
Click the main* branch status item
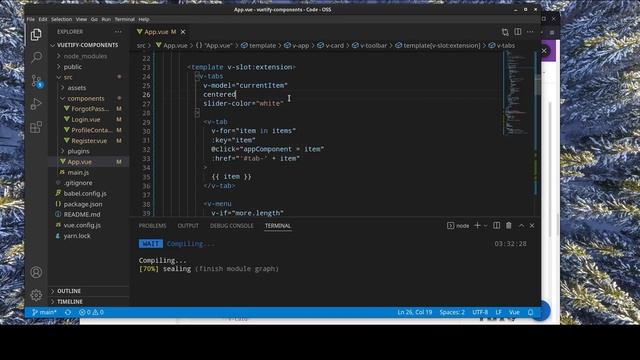tap(44, 312)
